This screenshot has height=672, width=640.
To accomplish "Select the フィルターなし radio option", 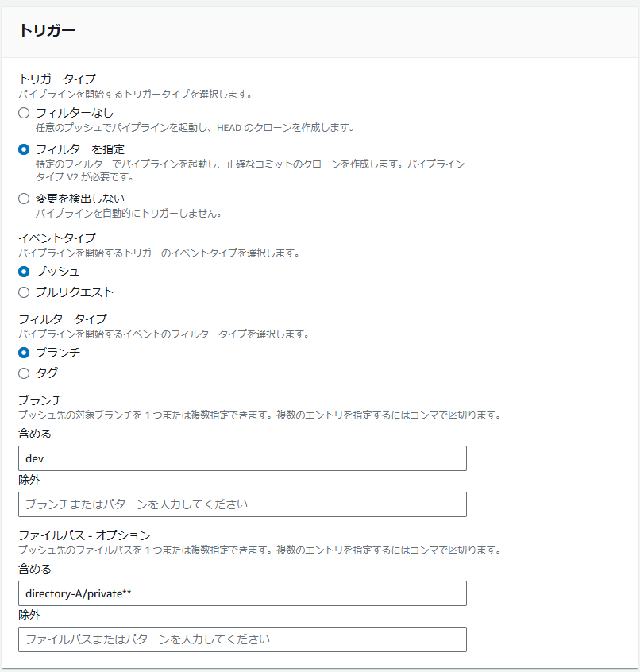I will coord(24,113).
